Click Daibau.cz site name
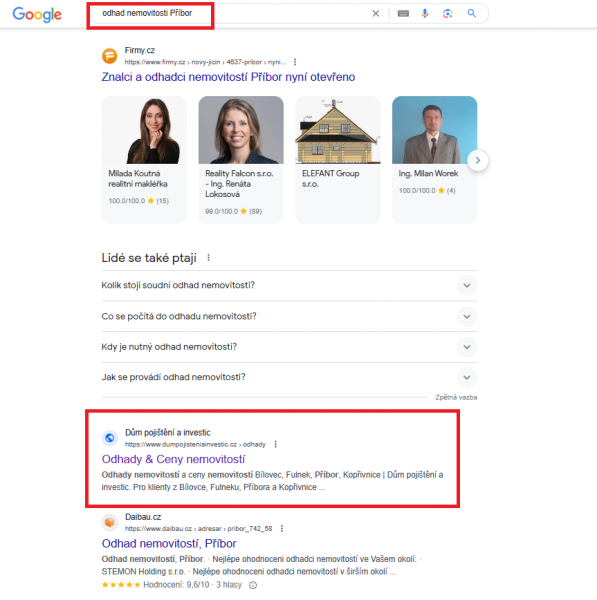 tap(143, 517)
